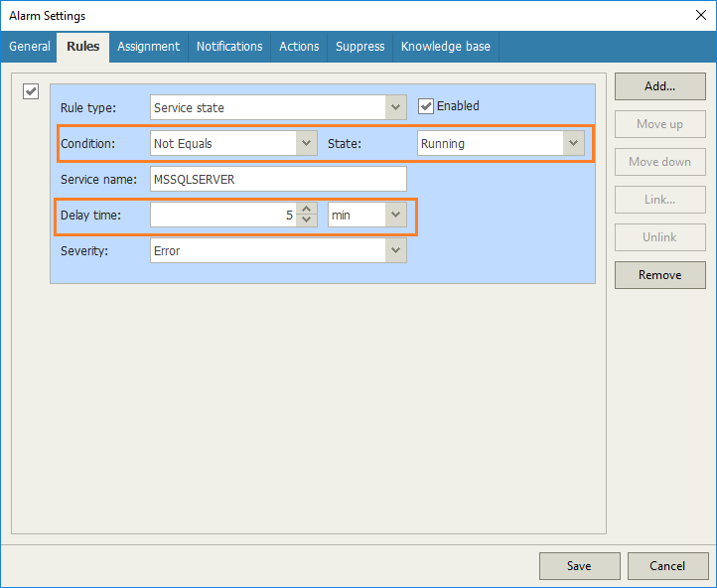Viewport: 717px width, 588px height.
Task: Increase delay time with up arrow
Action: [x=307, y=209]
